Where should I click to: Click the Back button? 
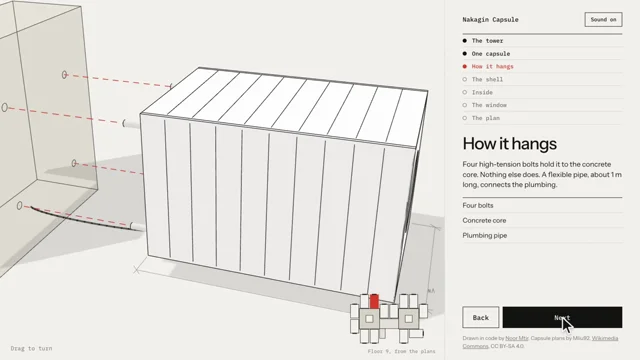point(480,317)
